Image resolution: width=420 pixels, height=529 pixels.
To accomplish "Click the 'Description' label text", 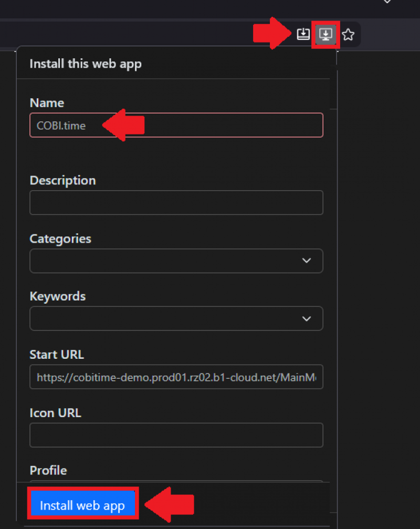I will click(62, 181).
